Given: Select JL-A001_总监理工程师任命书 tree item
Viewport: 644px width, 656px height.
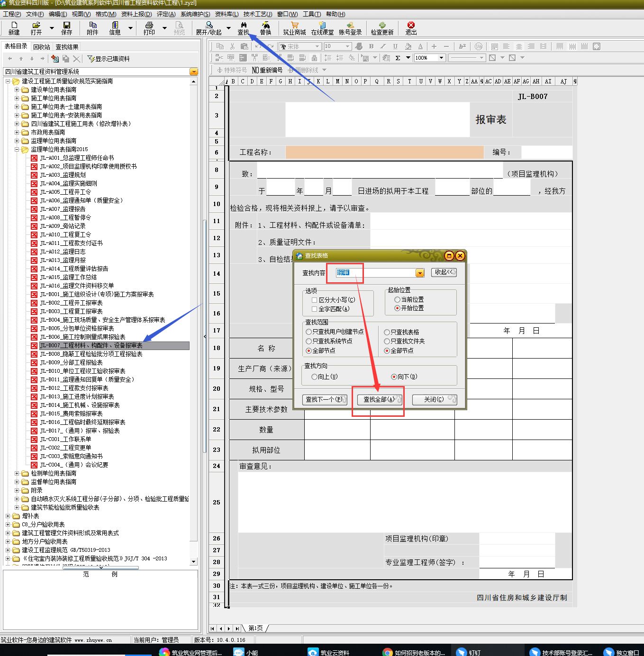Looking at the screenshot, I should click(x=77, y=158).
